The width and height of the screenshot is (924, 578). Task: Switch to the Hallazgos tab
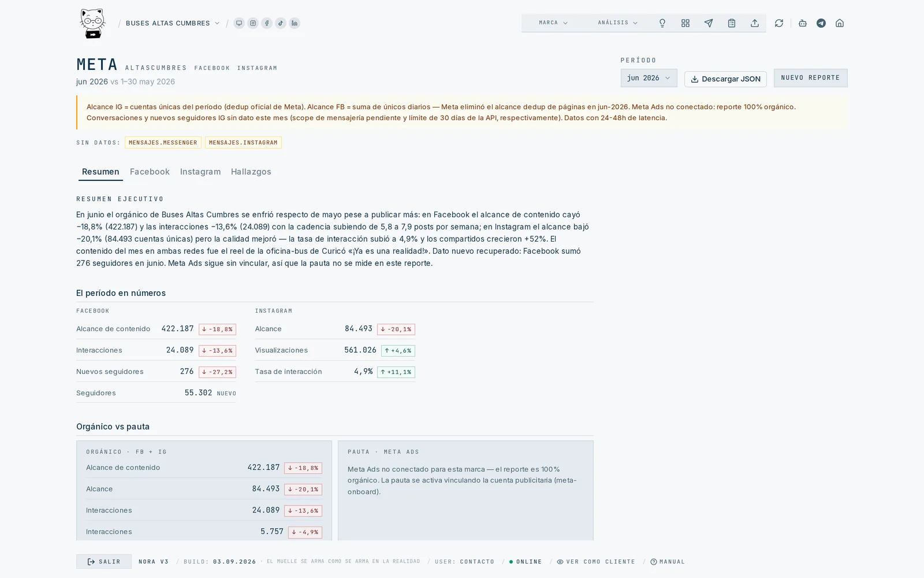251,172
